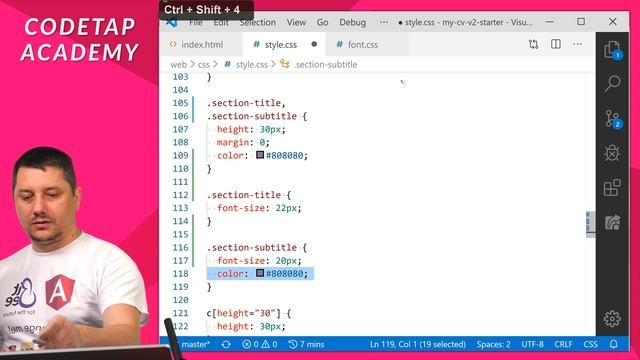Click line number 105 in the gutter
The height and width of the screenshot is (360, 640).
pos(180,103)
